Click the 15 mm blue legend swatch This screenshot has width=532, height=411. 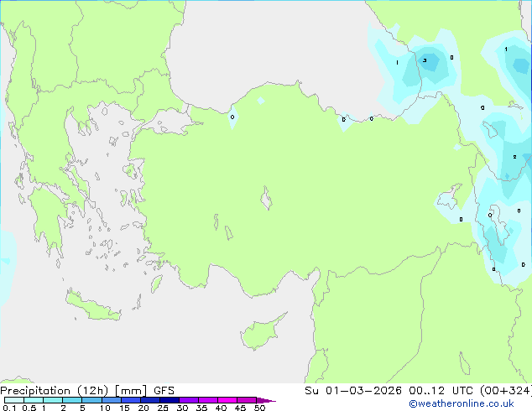tap(131, 400)
